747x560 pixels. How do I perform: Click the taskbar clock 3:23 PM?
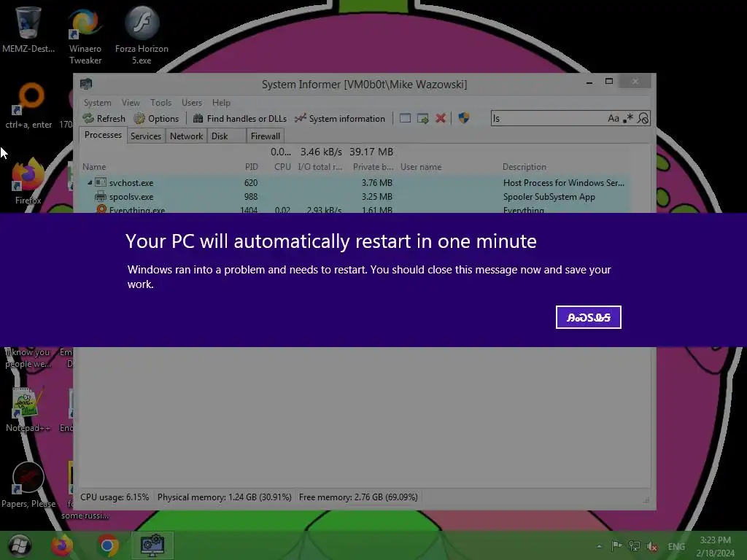click(x=715, y=546)
